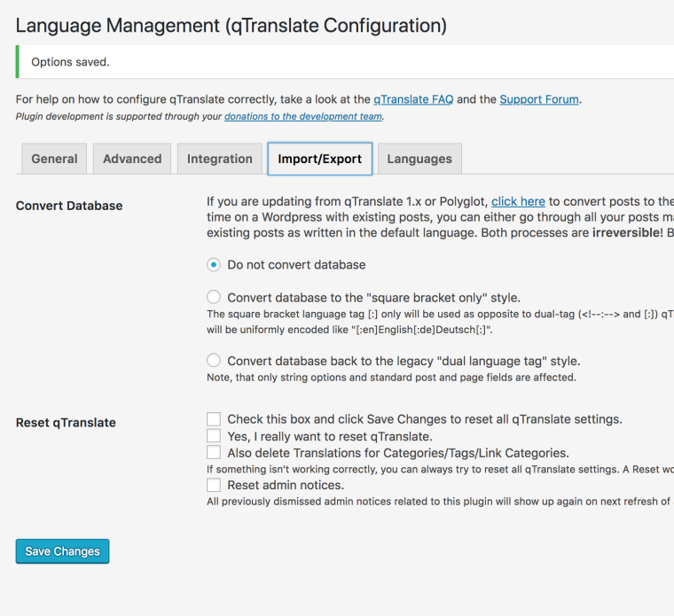Click the 'Reset admin notices.' label text
This screenshot has height=616, width=674.
(x=286, y=485)
